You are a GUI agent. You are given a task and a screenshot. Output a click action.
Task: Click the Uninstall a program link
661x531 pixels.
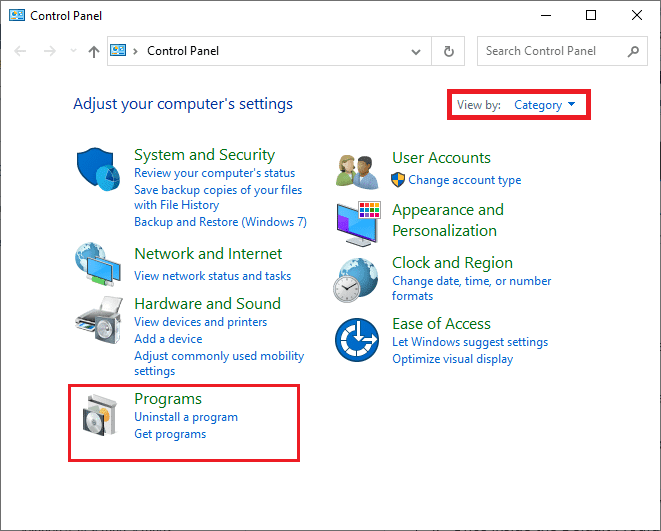(x=186, y=417)
